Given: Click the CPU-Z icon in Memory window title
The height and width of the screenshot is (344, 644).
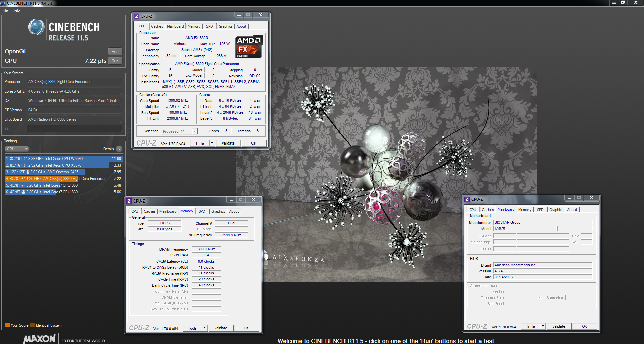Looking at the screenshot, I should tap(129, 201).
